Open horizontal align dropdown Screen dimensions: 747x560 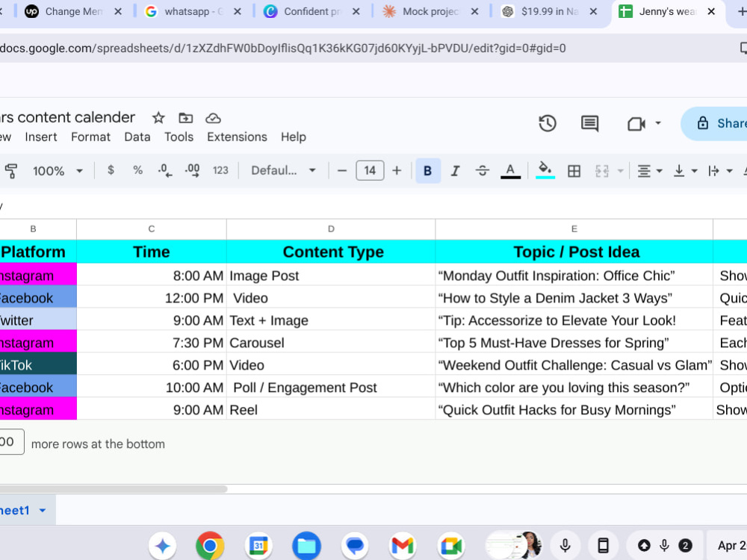(650, 171)
